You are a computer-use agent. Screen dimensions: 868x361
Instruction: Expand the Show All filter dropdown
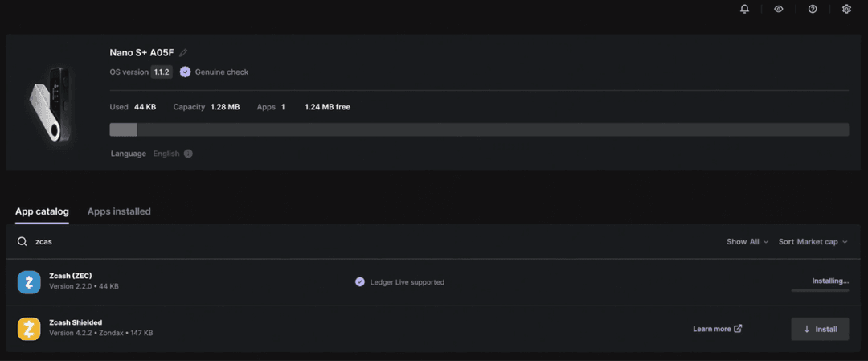tap(747, 241)
